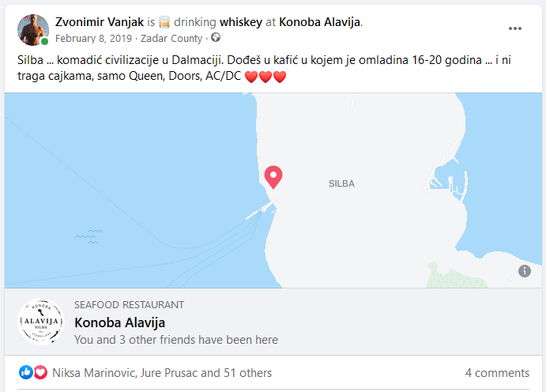Click Zvonimir Vanjak's profile picture
The height and width of the screenshot is (392, 546).
[x=33, y=29]
